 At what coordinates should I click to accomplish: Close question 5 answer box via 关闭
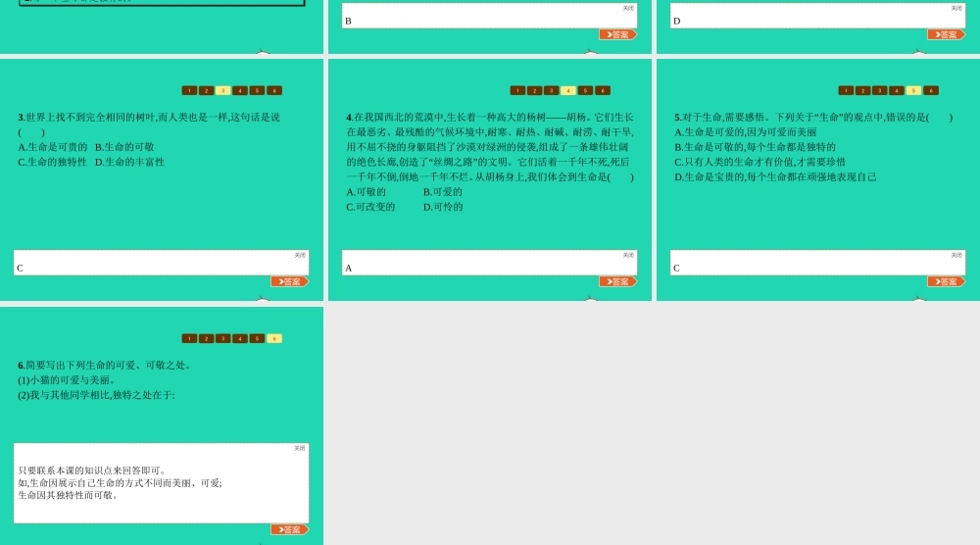coord(956,255)
